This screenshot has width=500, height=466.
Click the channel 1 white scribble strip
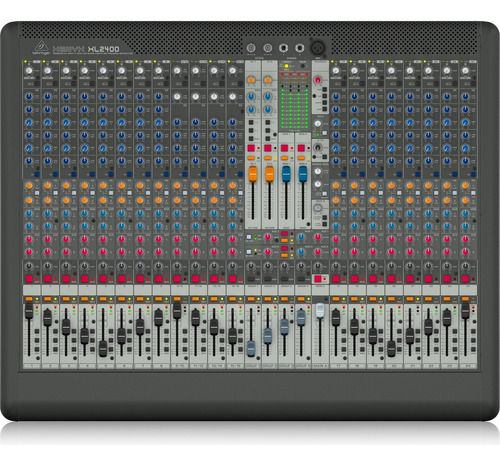pyautogui.click(x=31, y=289)
